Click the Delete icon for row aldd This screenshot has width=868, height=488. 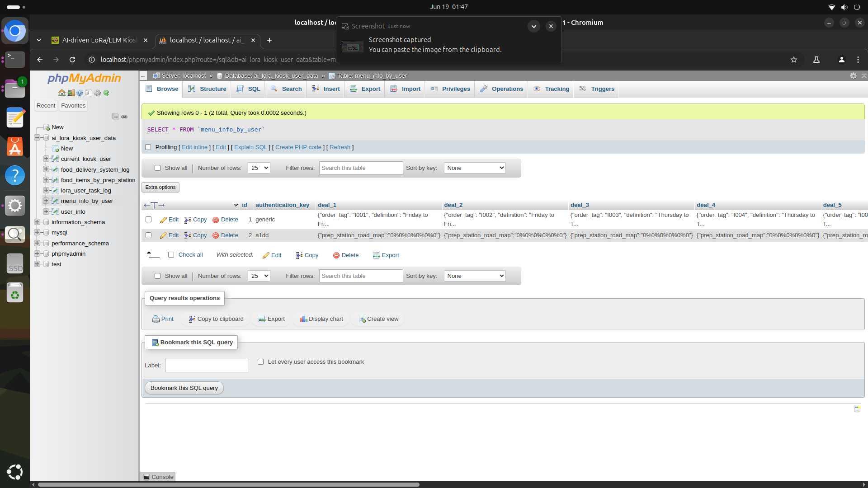click(x=216, y=235)
